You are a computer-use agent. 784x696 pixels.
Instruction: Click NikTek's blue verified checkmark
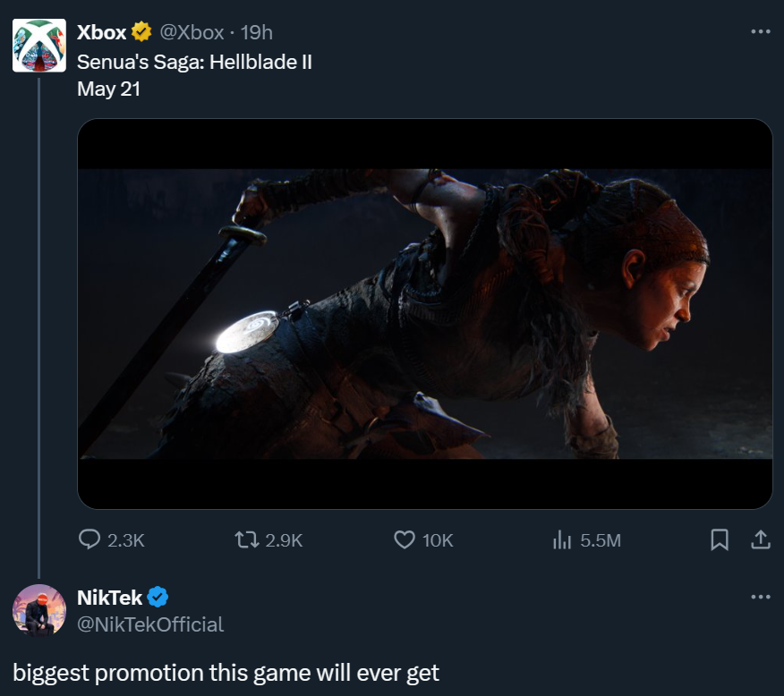[x=158, y=597]
